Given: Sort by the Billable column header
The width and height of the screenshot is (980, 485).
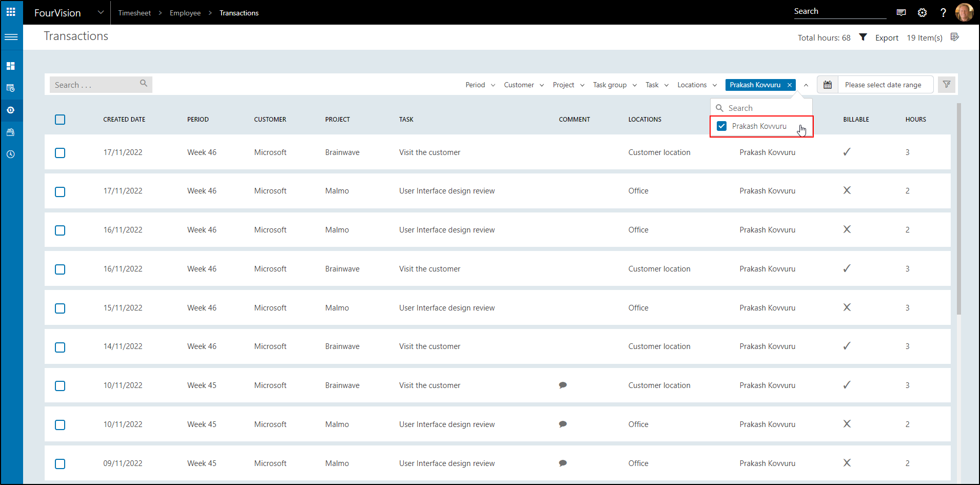Looking at the screenshot, I should point(856,120).
